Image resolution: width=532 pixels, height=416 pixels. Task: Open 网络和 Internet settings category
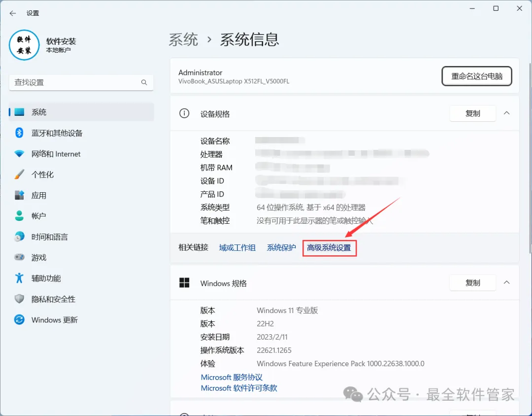[81, 154]
